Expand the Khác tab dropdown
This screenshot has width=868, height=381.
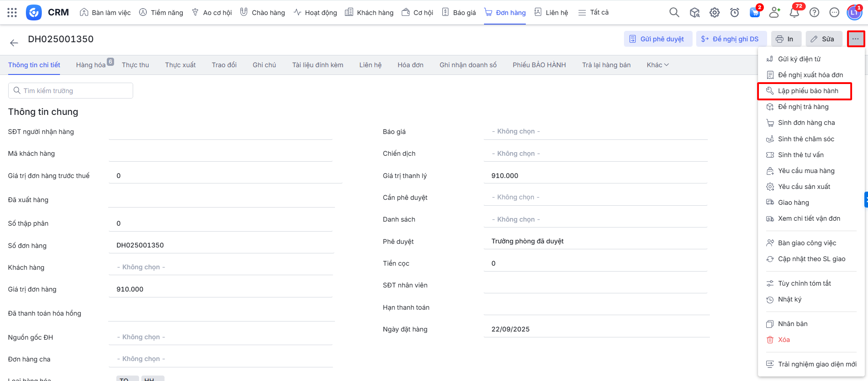(657, 65)
